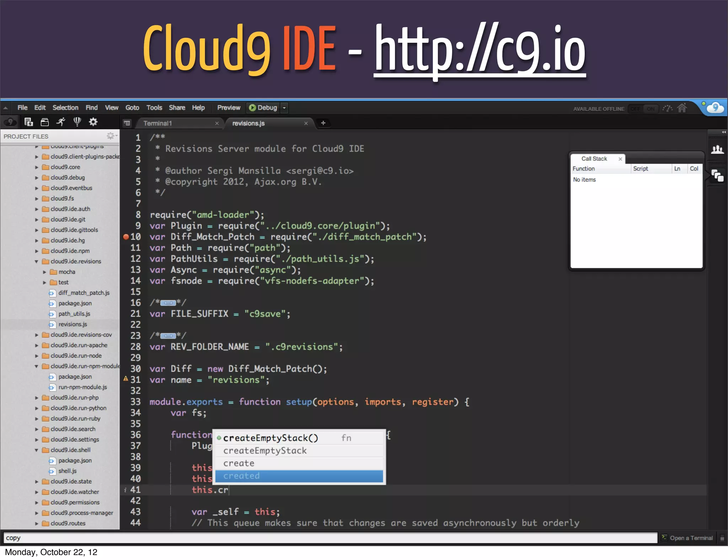This screenshot has width=728, height=560.
Task: Open preferences gear in left toolbar
Action: (93, 122)
